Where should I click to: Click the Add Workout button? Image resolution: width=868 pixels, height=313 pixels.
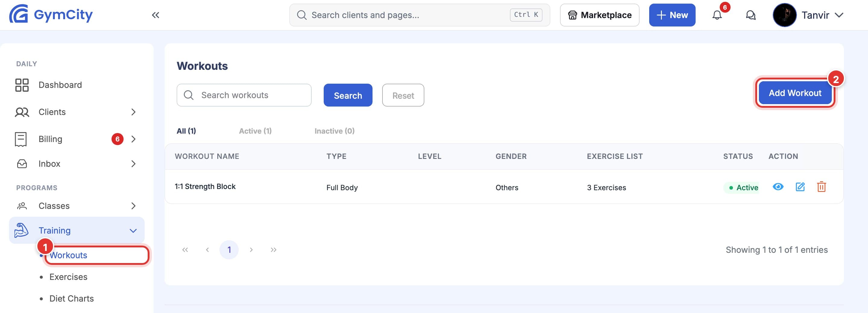(795, 93)
